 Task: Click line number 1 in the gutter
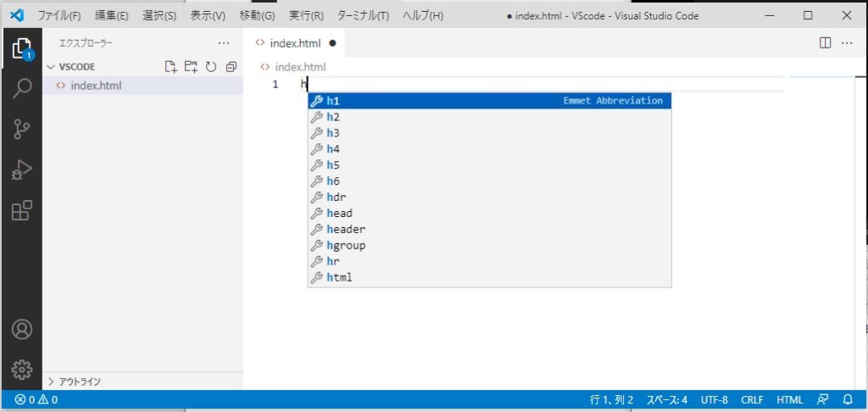(275, 85)
